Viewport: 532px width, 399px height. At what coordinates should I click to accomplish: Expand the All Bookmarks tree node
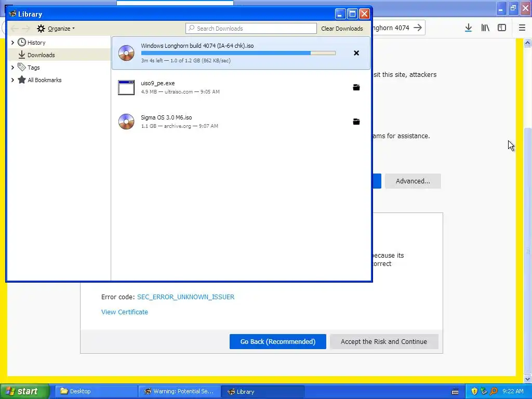pos(12,80)
